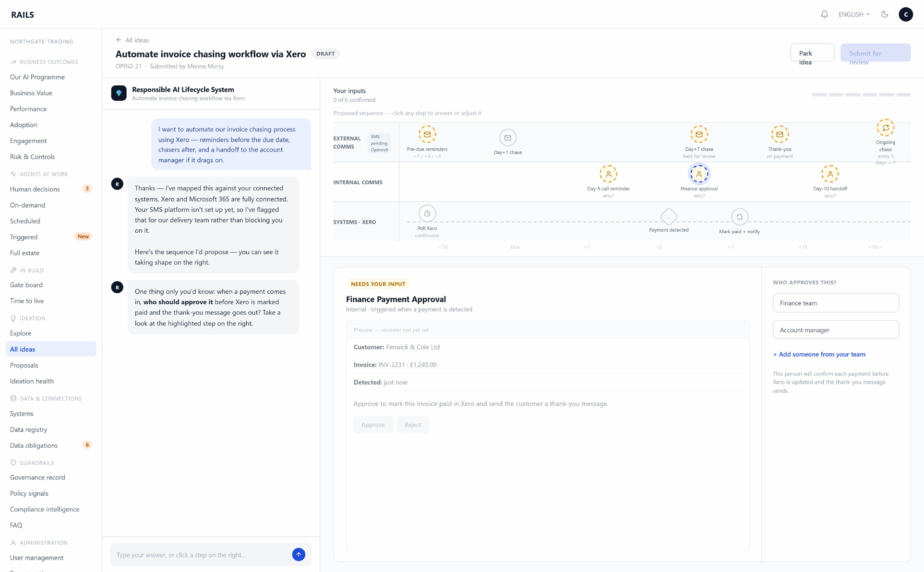The height and width of the screenshot is (572, 924).
Task: Select the Day+7 chase step icon
Action: point(699,135)
